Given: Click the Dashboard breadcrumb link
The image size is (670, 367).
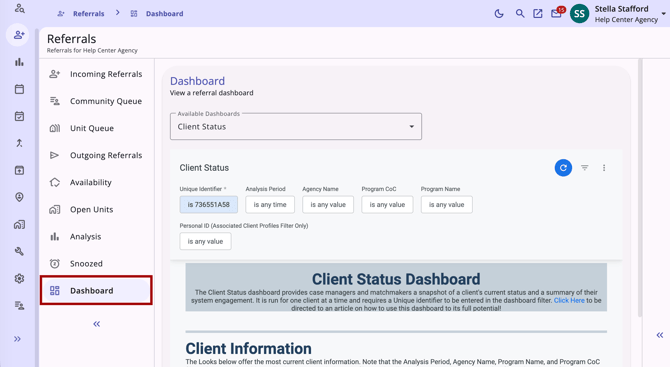Looking at the screenshot, I should pyautogui.click(x=165, y=14).
